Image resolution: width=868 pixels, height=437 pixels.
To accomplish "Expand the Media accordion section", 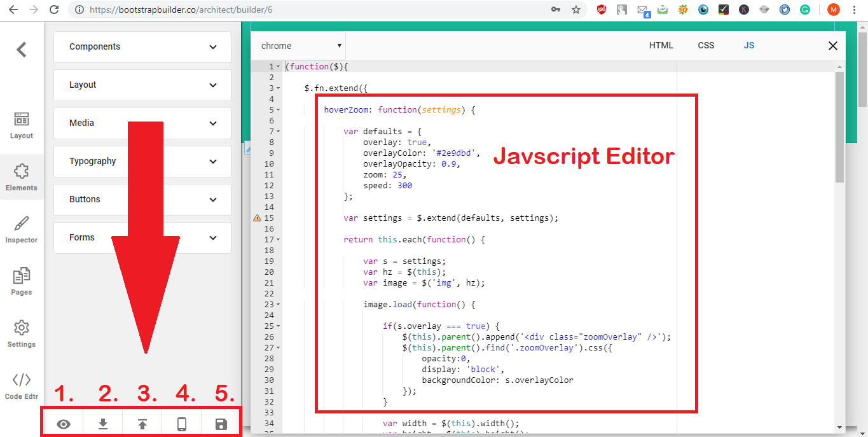I will pos(142,123).
